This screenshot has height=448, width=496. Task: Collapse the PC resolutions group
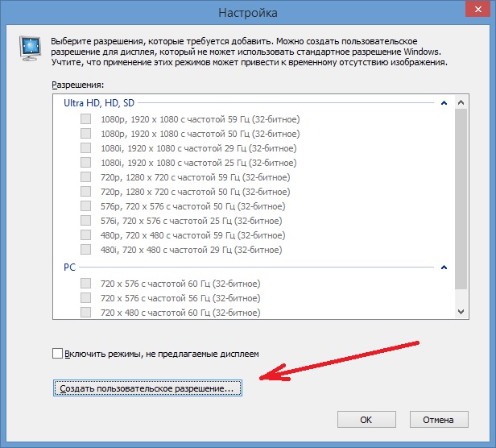[x=444, y=267]
